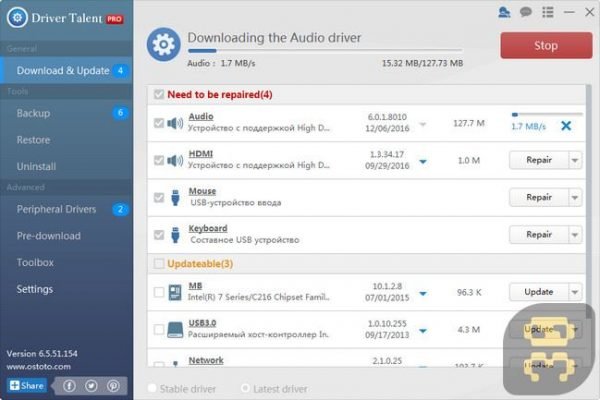Click the large gear download status icon
The image size is (600, 400).
pos(164,44)
